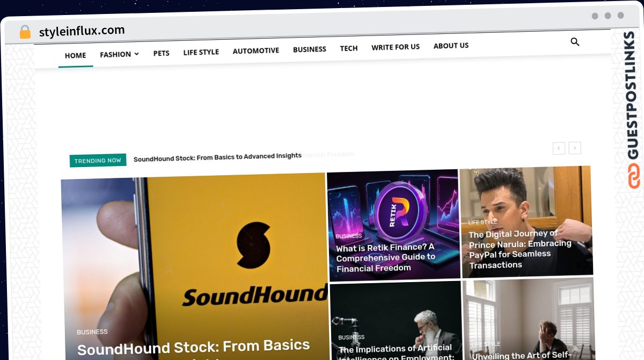This screenshot has width=644, height=360.
Task: Visit the Write For Us page
Action: 396,47
